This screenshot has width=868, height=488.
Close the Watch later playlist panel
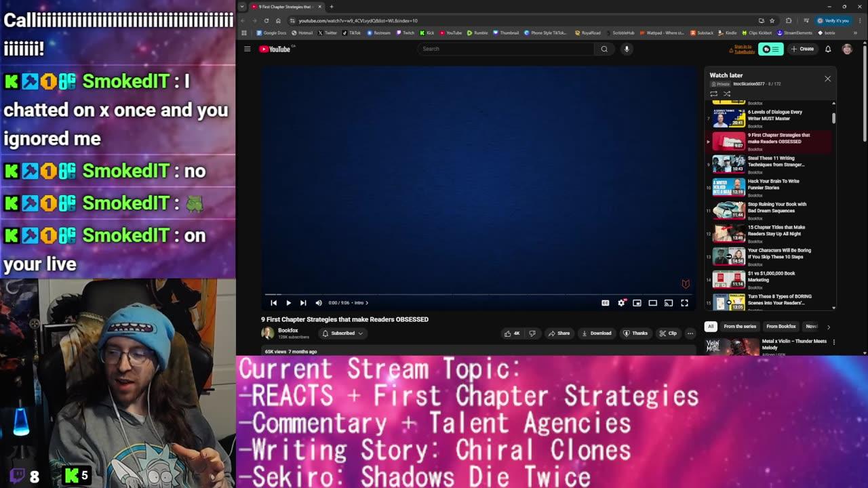click(x=827, y=79)
